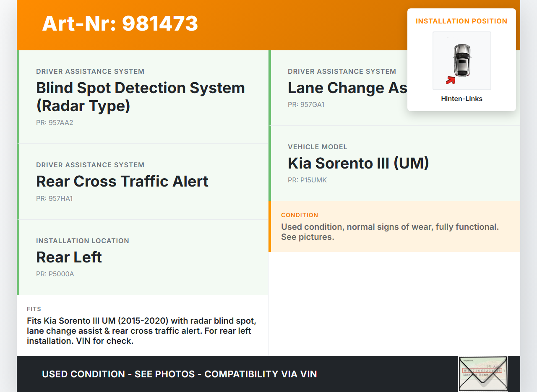This screenshot has height=392, width=537.
Task: Click PR code 957HA1
Action: click(55, 199)
